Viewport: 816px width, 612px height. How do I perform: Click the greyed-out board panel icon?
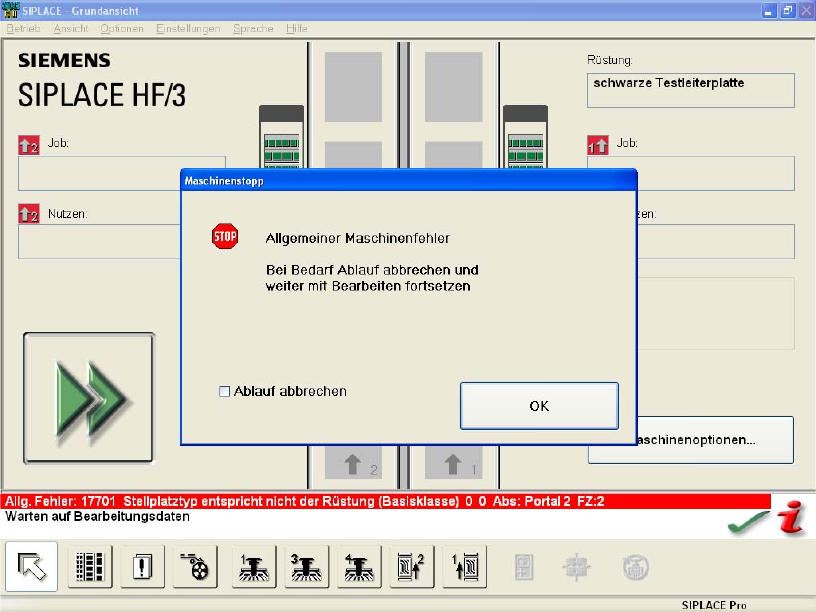[x=524, y=567]
